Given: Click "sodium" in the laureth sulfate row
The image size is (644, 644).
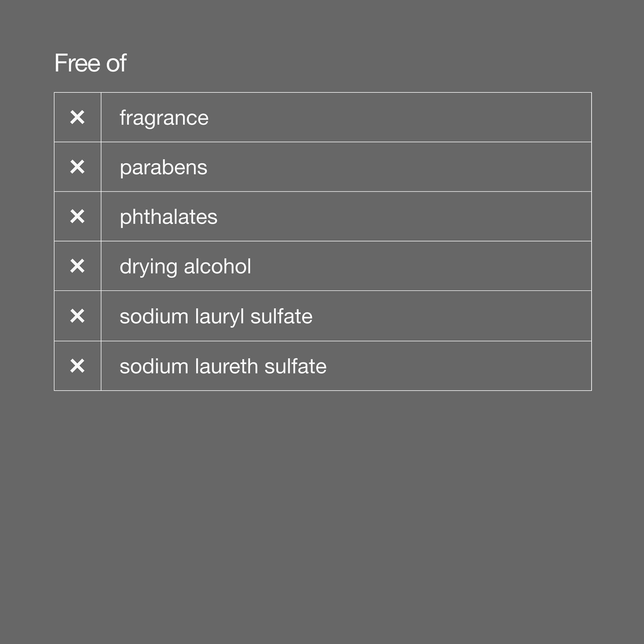Looking at the screenshot, I should [x=154, y=366].
